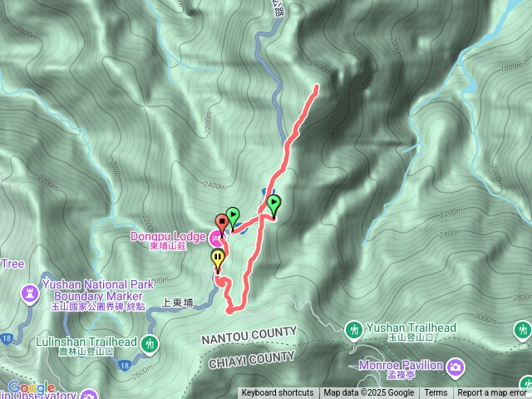Click Report a map error link

pos(491,393)
